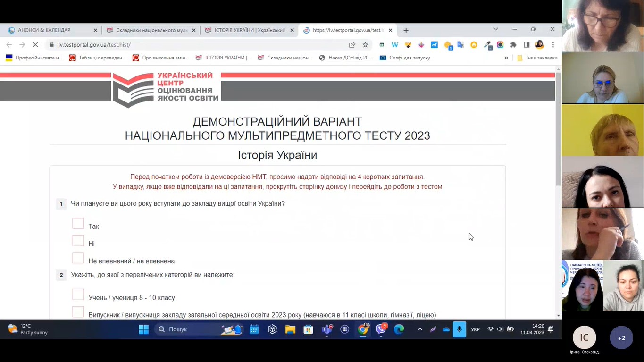Select the Учень / учениця 8 - 10 класу checkbox
This screenshot has height=362, width=644.
78,295
